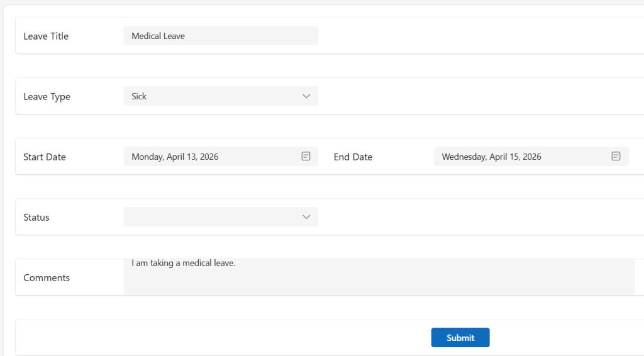The image size is (644, 356).
Task: Open the Start Date calendar picker icon
Action: tap(306, 156)
